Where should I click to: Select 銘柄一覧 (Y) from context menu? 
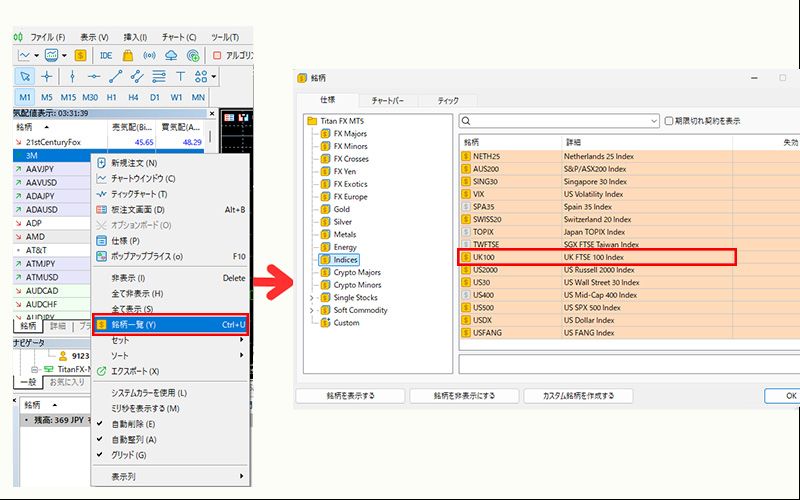[x=133, y=325]
